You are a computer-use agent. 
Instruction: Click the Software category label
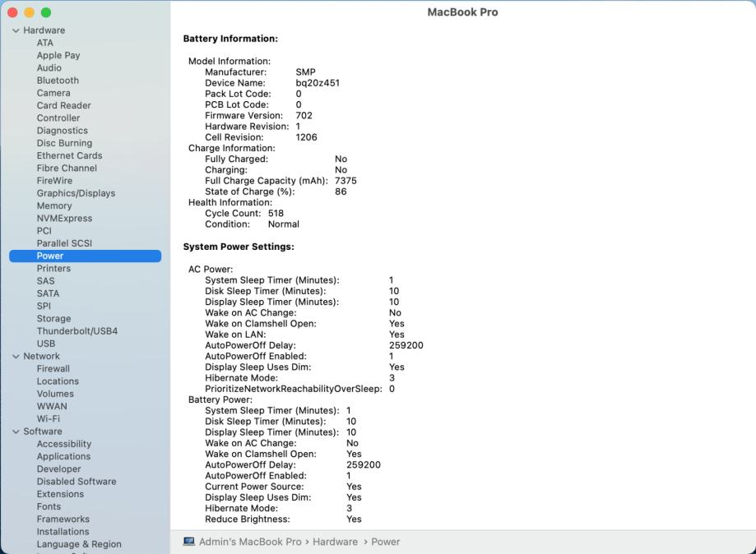43,432
